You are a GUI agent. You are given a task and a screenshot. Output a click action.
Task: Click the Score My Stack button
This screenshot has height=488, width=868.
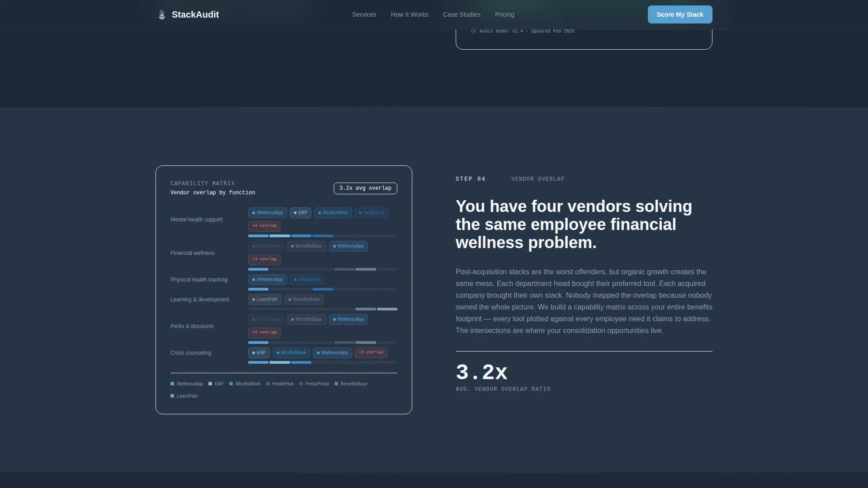click(x=680, y=14)
